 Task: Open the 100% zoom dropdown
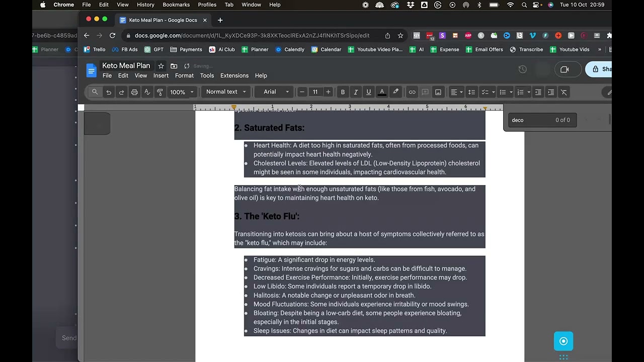(182, 92)
